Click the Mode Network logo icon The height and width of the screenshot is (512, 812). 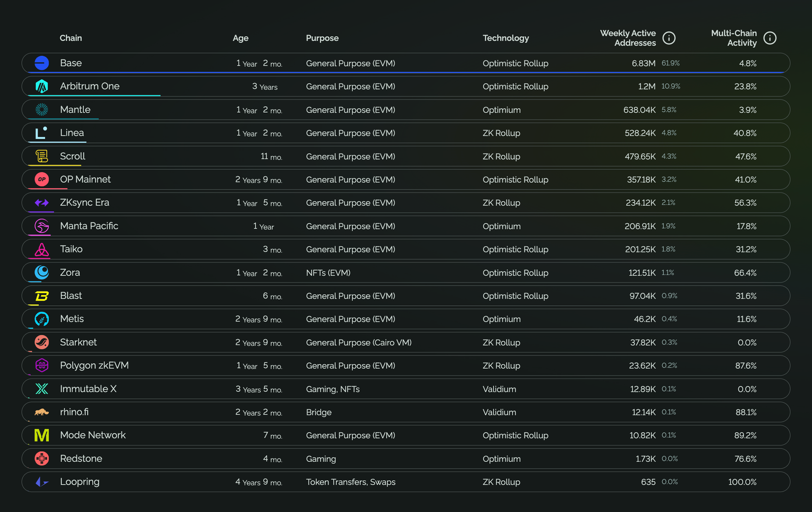pos(42,435)
